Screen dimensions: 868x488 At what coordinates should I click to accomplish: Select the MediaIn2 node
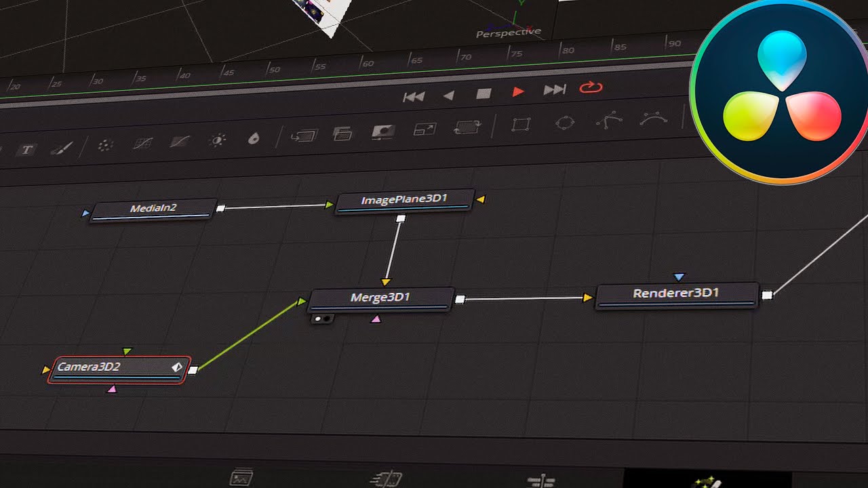point(153,209)
